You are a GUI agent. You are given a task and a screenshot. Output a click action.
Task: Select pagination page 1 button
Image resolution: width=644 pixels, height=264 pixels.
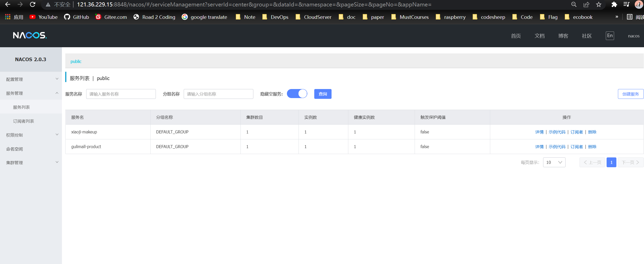click(611, 162)
